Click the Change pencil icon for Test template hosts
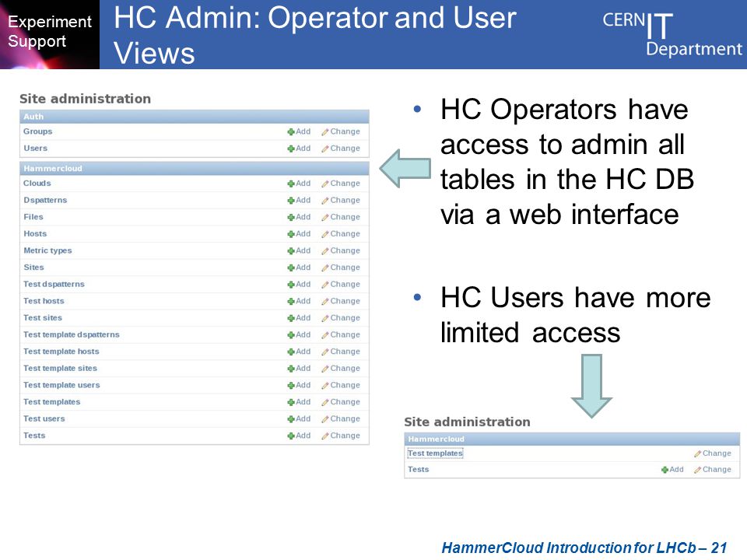747x560 pixels. [x=325, y=352]
